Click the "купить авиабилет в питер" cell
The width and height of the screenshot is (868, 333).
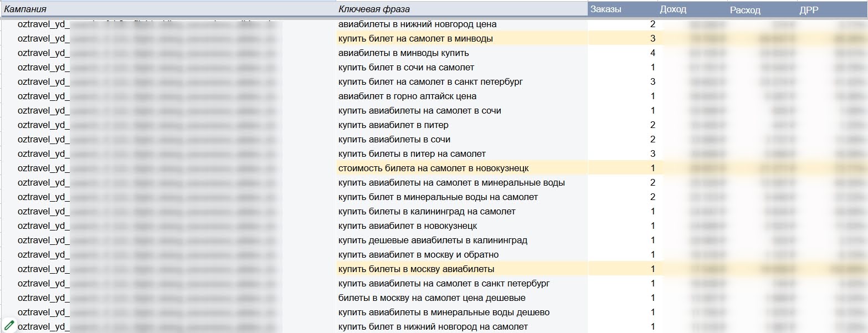(x=393, y=125)
